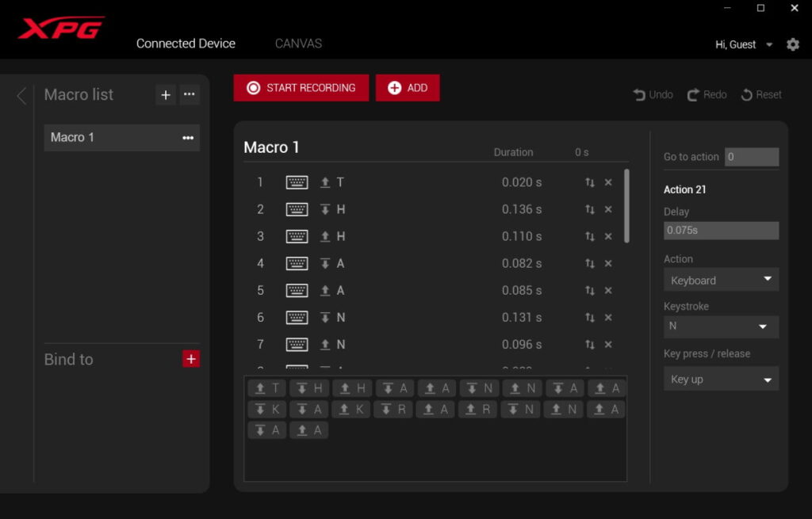Reorder action 3 with swap arrows icon
Image resolution: width=812 pixels, height=519 pixels.
[589, 236]
